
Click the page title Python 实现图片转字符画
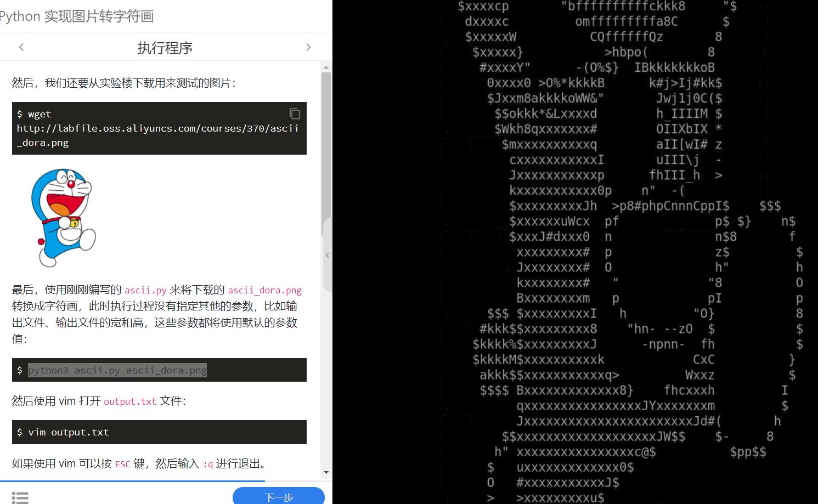(x=76, y=16)
